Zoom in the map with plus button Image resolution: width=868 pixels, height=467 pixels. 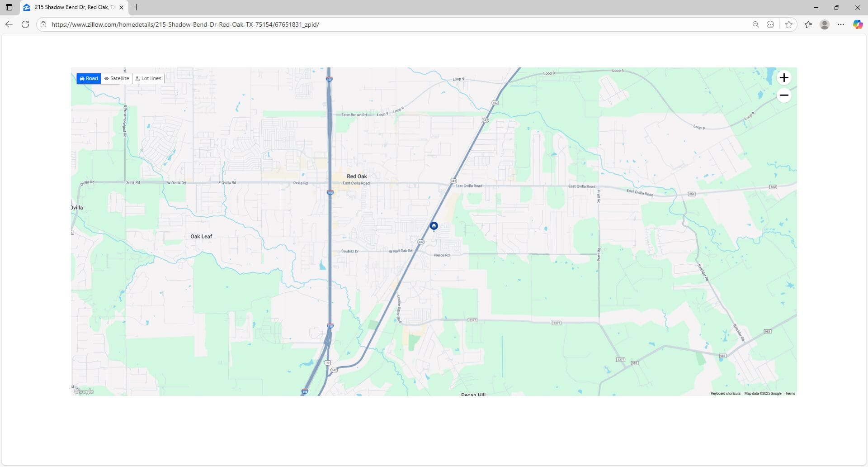pyautogui.click(x=783, y=78)
